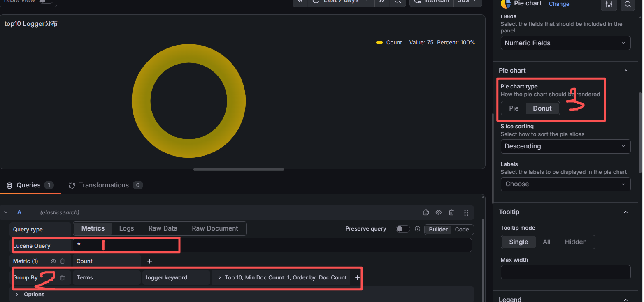Select Pie as the pie chart type
The image size is (644, 302).
click(514, 108)
